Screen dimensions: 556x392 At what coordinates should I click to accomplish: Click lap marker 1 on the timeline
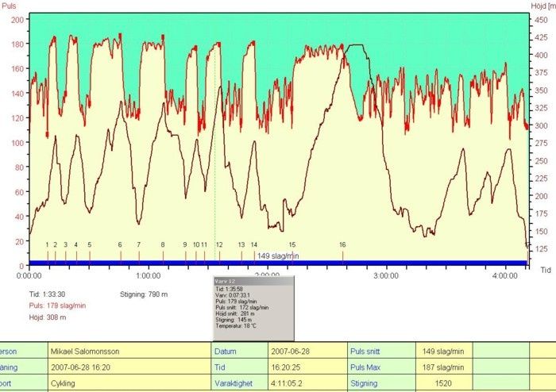point(48,245)
